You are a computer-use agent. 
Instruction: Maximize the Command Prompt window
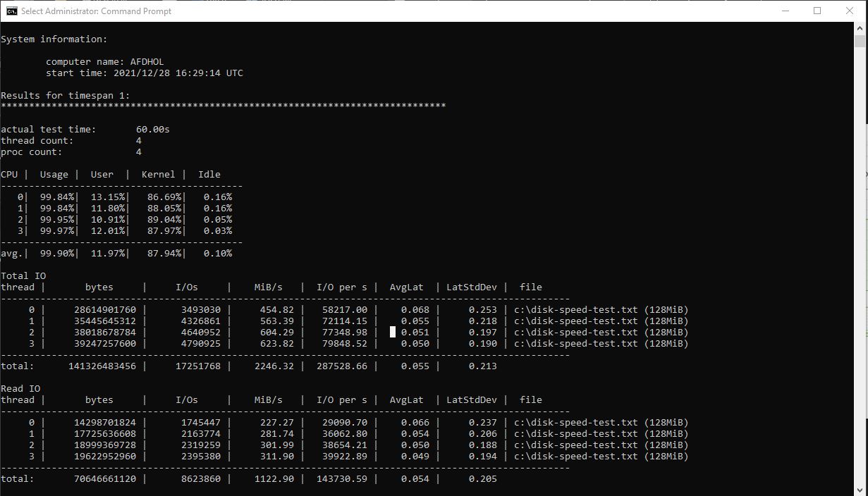tap(818, 11)
